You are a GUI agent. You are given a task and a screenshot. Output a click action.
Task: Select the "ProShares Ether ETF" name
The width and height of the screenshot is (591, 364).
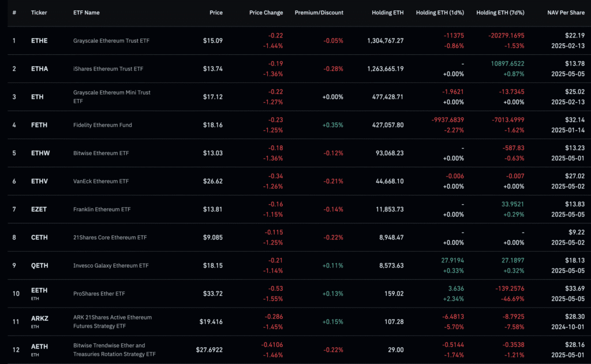[x=99, y=294]
